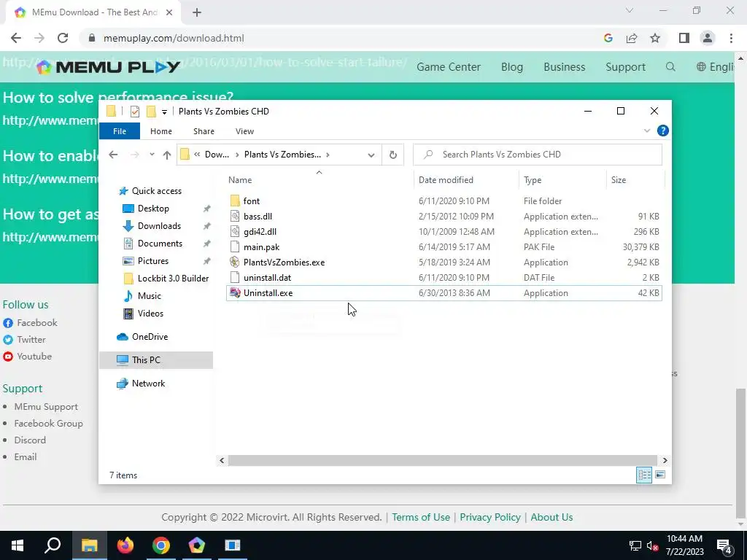The image size is (747, 560).
Task: Open Game Center in site navigation
Action: click(x=449, y=66)
